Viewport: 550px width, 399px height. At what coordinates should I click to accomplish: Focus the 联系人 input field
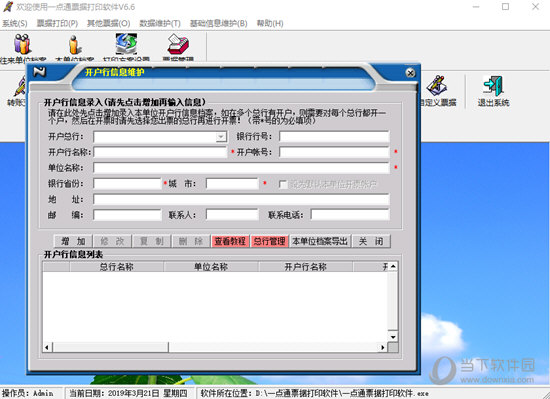point(232,215)
